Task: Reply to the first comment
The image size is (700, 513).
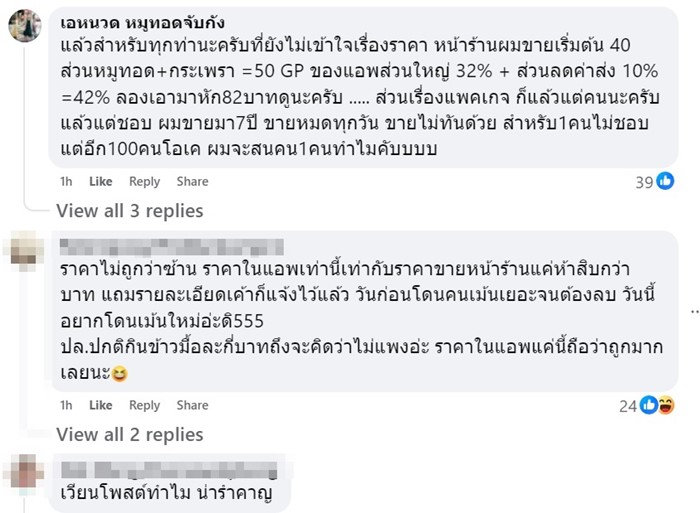Action: pos(144,182)
